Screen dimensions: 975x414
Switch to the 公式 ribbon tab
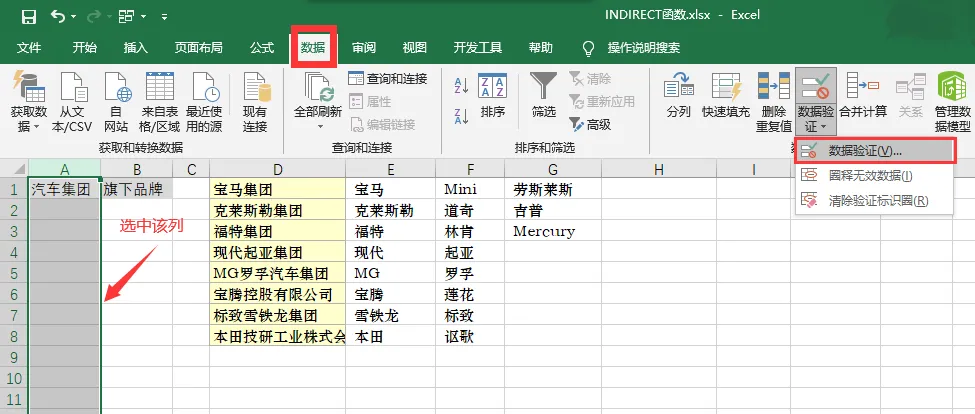point(262,48)
